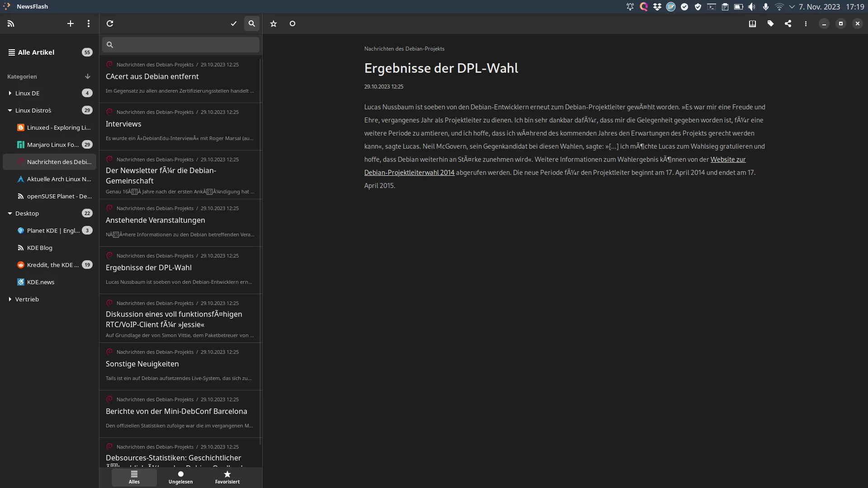Mark all articles as read checkmark
The image size is (868, 488).
234,23
